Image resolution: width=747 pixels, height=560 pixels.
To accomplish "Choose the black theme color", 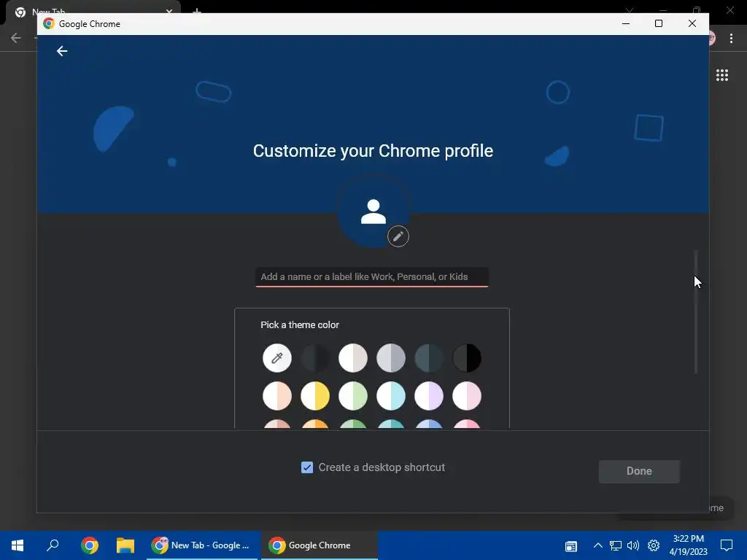I will [467, 357].
